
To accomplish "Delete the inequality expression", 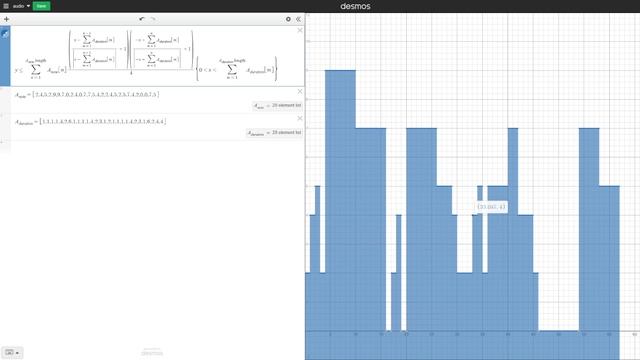I will [300, 31].
